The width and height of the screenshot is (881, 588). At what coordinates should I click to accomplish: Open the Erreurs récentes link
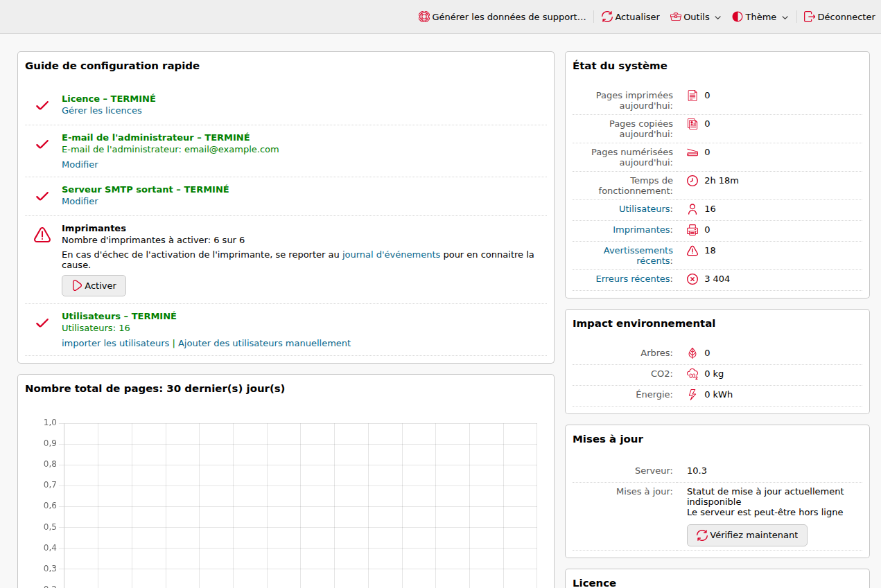pyautogui.click(x=634, y=279)
